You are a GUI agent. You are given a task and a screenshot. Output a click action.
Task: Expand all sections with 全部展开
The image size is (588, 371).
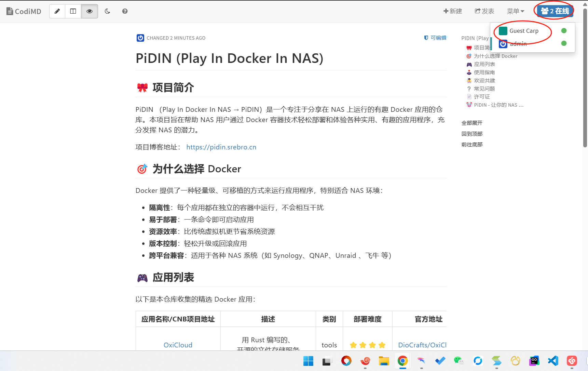[x=472, y=123]
